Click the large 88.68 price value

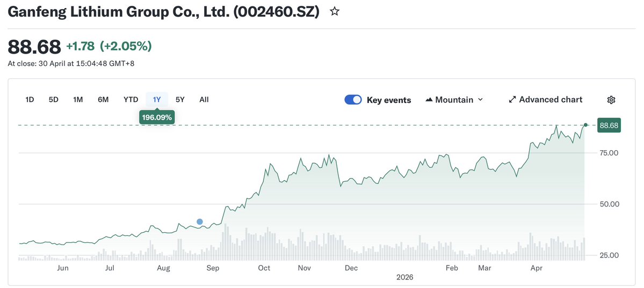34,46
